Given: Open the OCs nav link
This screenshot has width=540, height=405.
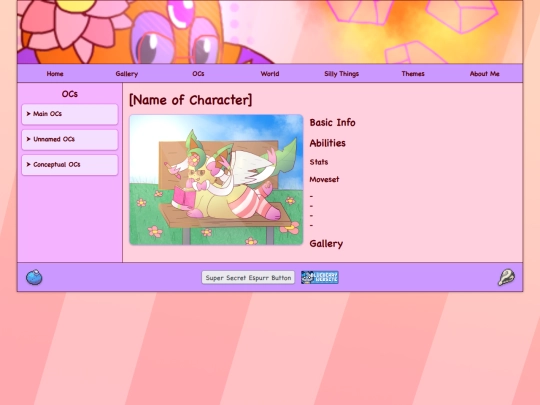Looking at the screenshot, I should pos(198,74).
